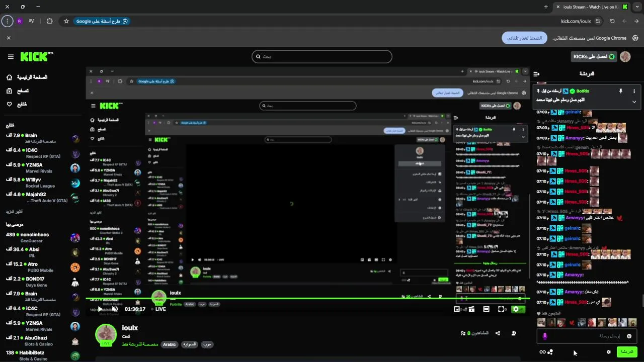Click the green الدردشة send button
Image resolution: width=644 pixels, height=362 pixels.
[627, 352]
